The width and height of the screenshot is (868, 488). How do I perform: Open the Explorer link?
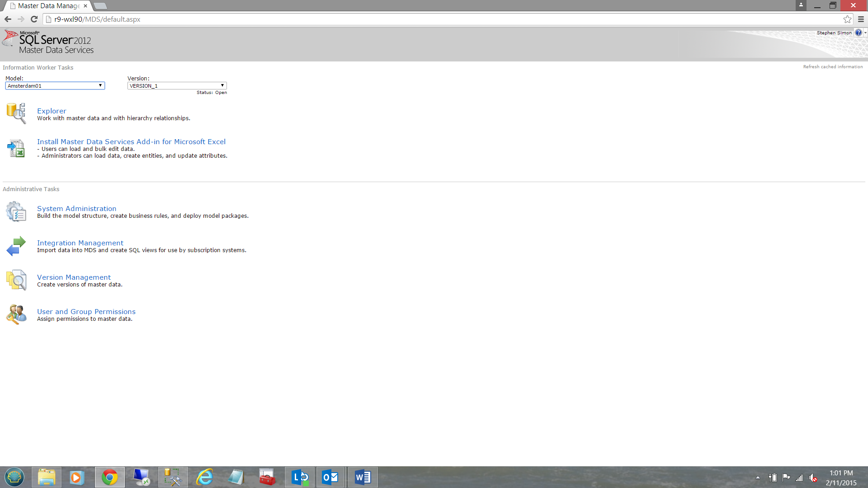pyautogui.click(x=52, y=111)
